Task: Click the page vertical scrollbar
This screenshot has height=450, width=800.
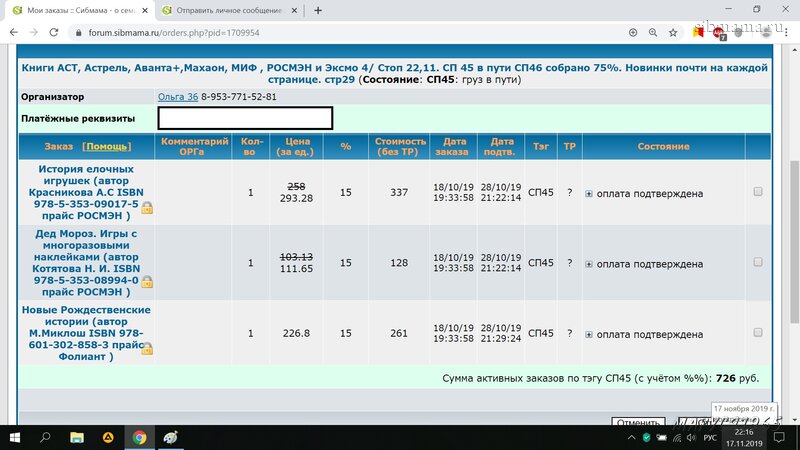Action: [794, 241]
